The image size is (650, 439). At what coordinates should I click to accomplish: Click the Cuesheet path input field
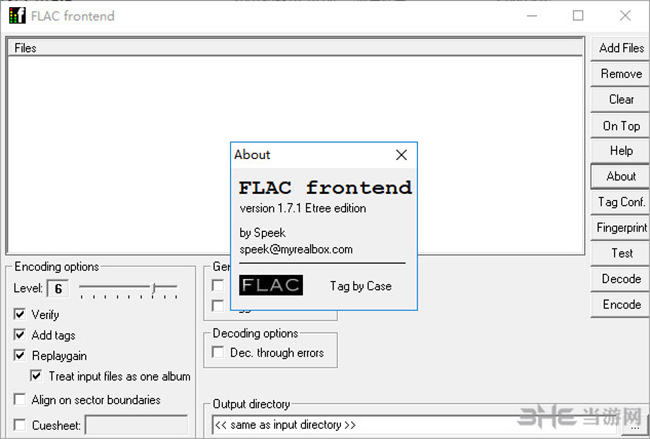coord(137,425)
